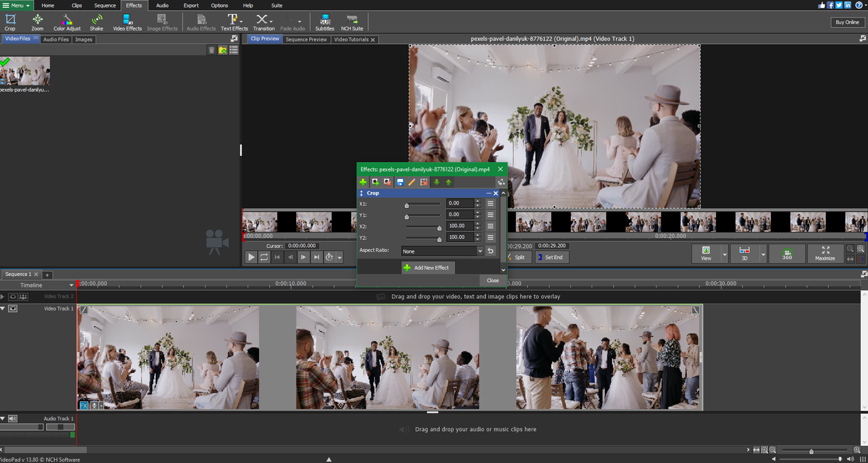The height and width of the screenshot is (463, 868).
Task: Open the playback speed dropdown arrow
Action: click(340, 257)
